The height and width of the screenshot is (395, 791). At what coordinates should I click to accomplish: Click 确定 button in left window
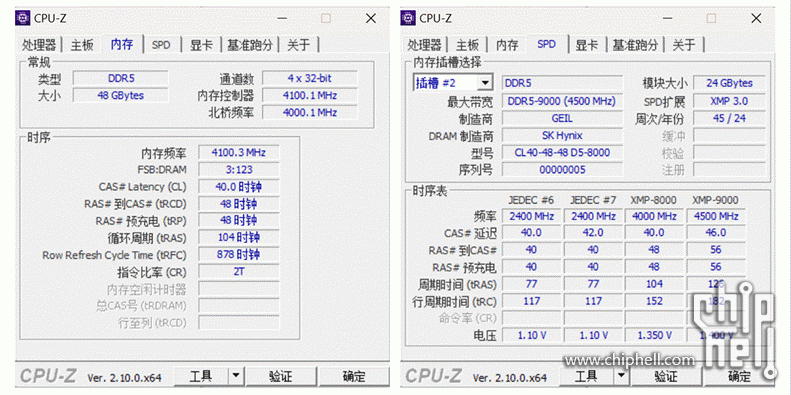(354, 376)
